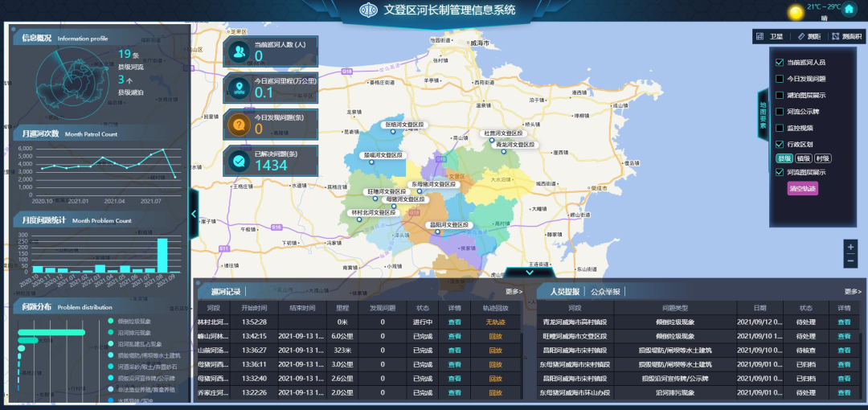
Task: Click the 今日巡河里程 location icon
Action: 239,88
